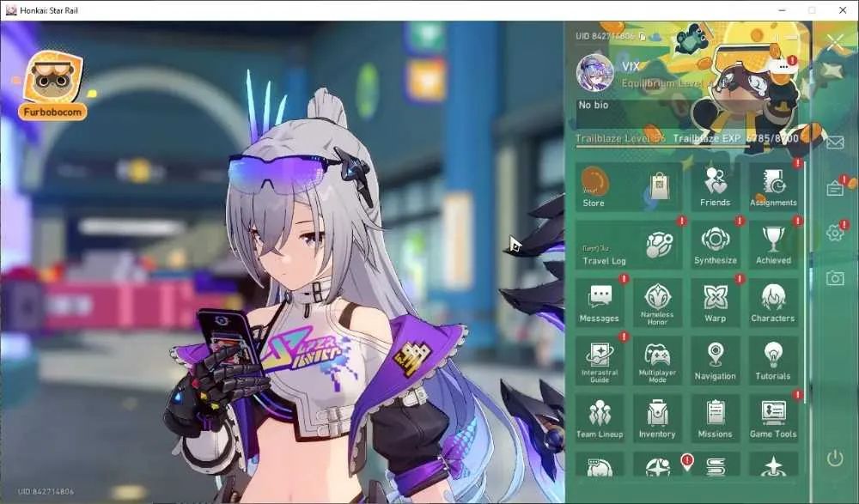Open the Inventory backpack
Viewport: 859px width, 504px height.
[x=657, y=418]
